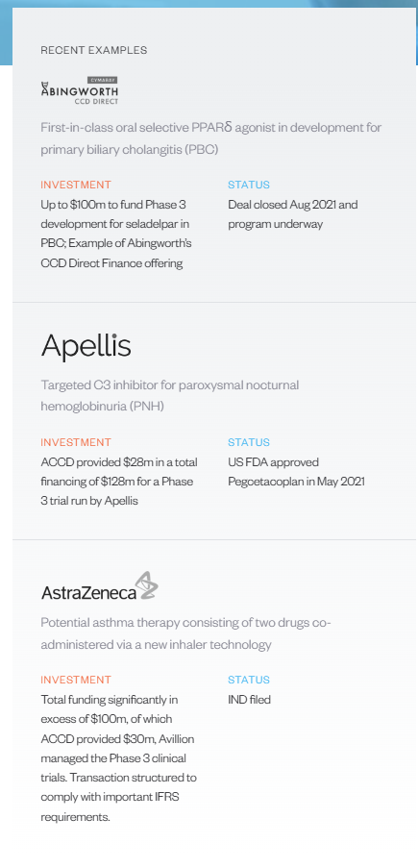Viewport: 418px width, 868px height.
Task: Click Investment label under Apellis
Action: click(76, 442)
